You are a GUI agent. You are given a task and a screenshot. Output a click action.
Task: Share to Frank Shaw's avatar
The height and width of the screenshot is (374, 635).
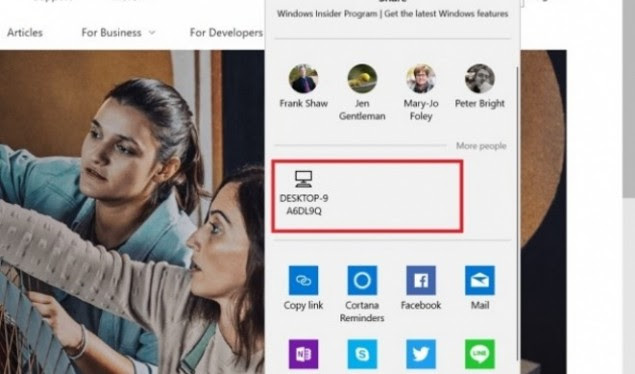[x=303, y=79]
